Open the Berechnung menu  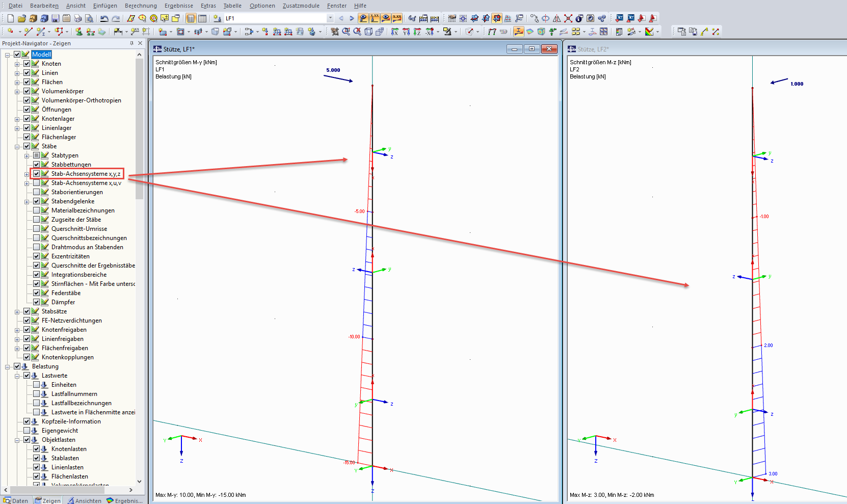point(141,6)
